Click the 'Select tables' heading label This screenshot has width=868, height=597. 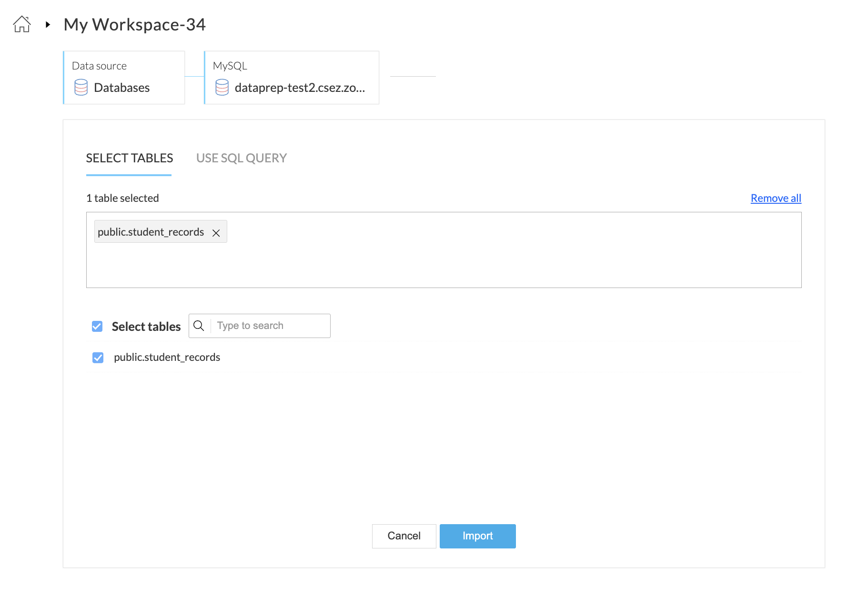(x=146, y=327)
